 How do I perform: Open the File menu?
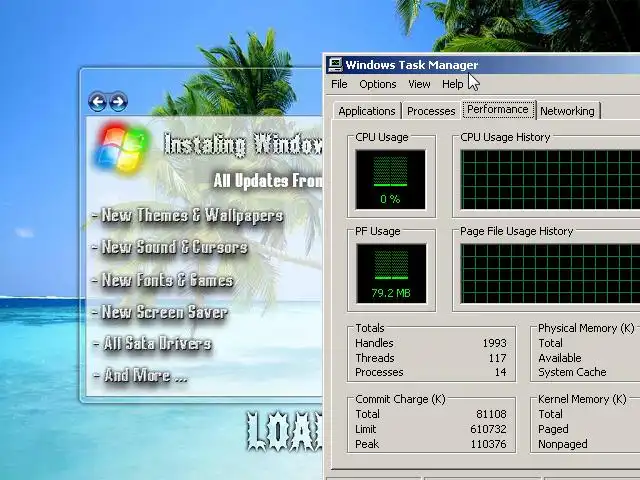339,84
